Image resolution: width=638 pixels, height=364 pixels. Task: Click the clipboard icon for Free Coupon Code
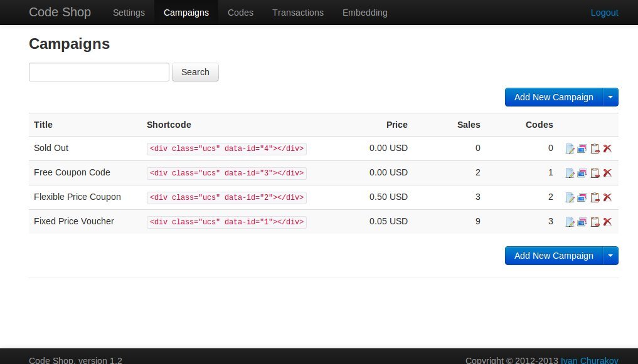click(x=595, y=173)
